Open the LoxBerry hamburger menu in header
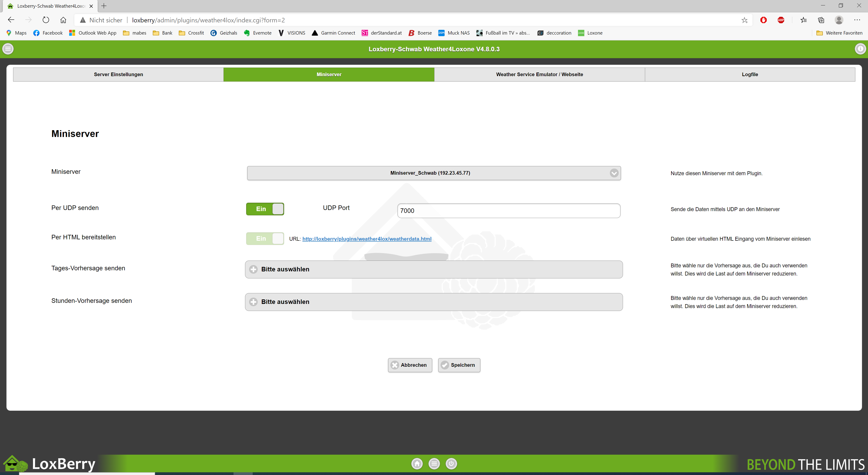 tap(8, 49)
